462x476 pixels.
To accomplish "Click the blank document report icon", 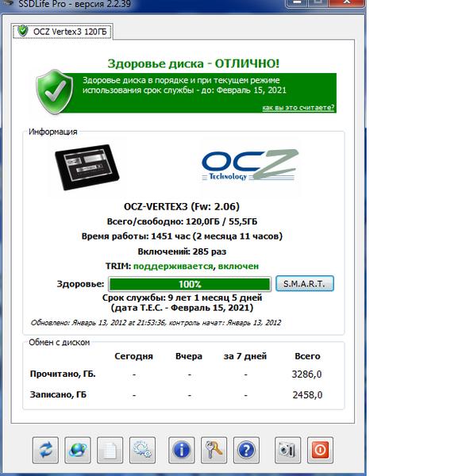I will (110, 450).
